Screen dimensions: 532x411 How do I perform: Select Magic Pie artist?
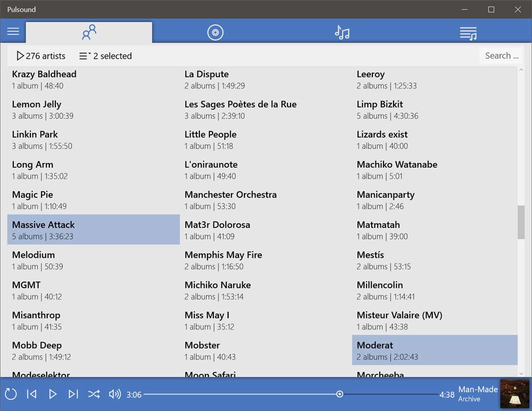coord(93,200)
